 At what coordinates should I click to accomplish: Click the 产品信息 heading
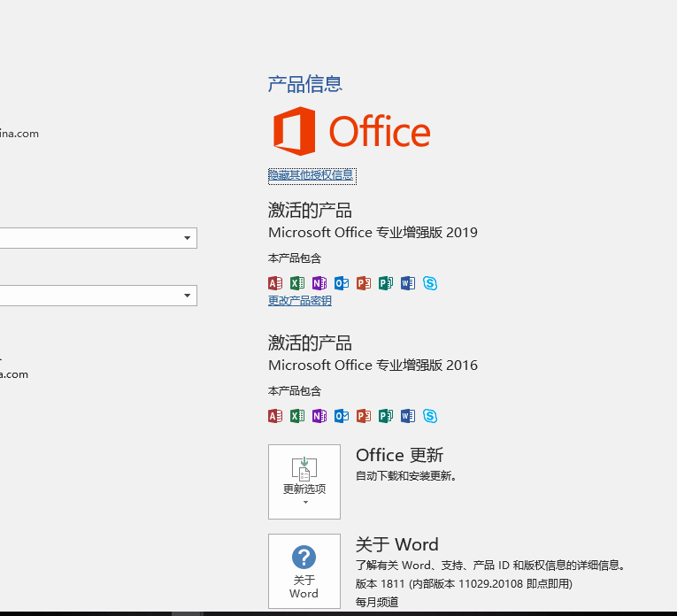[x=304, y=84]
